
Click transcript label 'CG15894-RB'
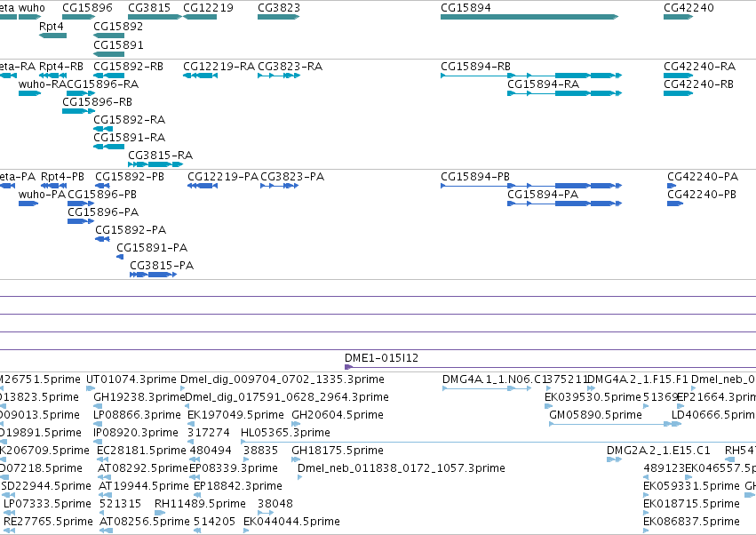point(475,66)
